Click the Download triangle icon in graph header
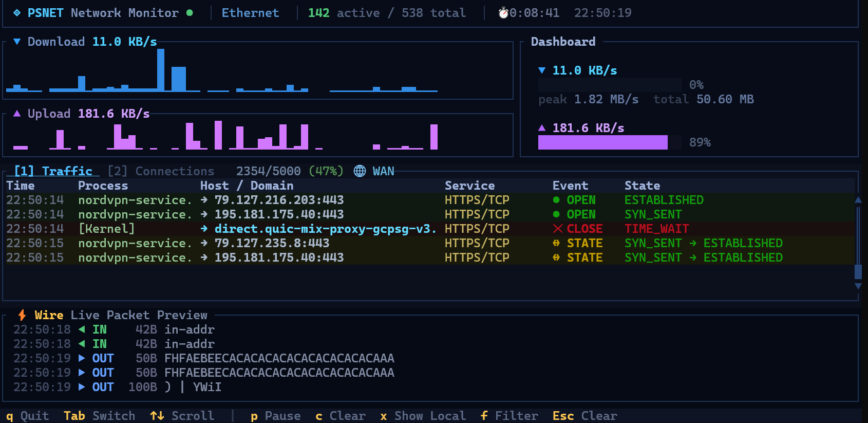 (x=17, y=42)
